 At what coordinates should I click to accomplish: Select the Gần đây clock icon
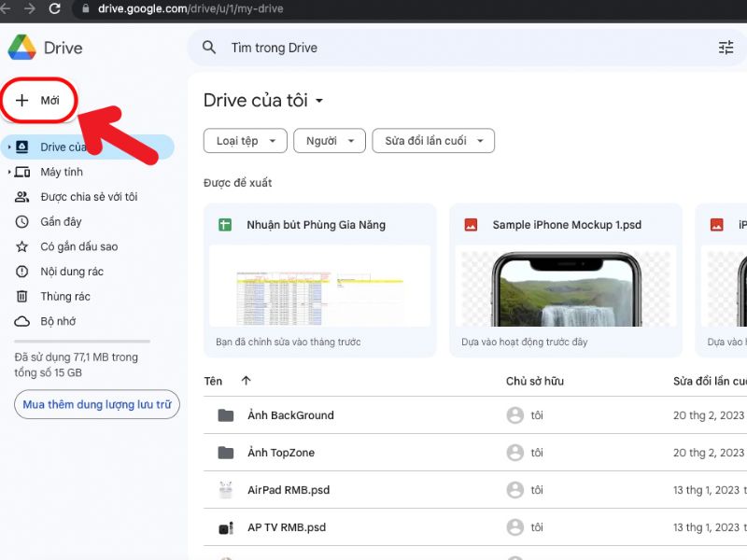coord(21,221)
